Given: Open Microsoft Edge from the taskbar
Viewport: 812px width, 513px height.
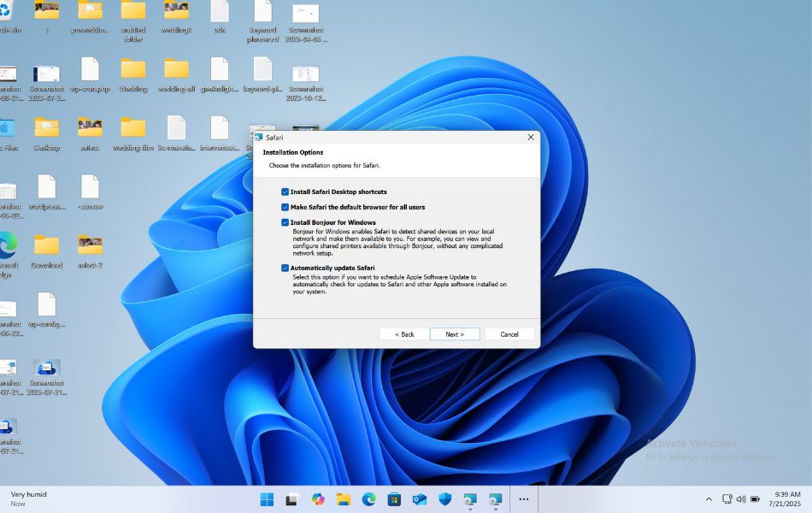Looking at the screenshot, I should 368,498.
